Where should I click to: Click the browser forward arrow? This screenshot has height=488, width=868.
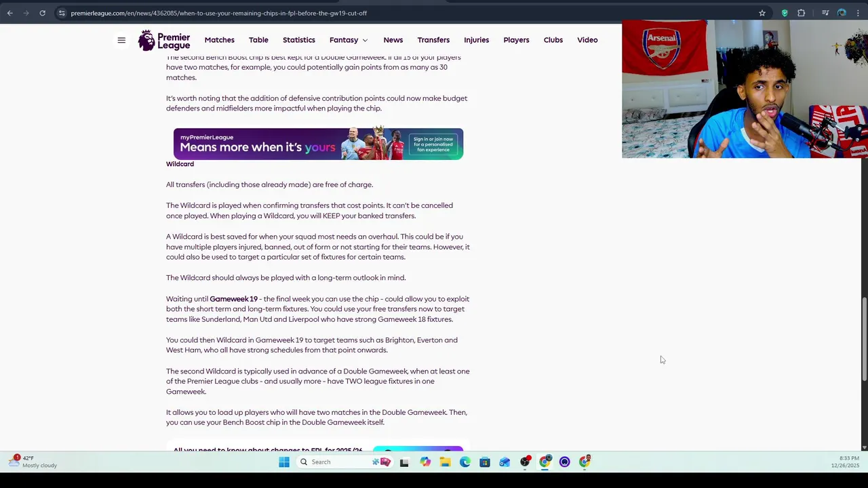(x=26, y=13)
